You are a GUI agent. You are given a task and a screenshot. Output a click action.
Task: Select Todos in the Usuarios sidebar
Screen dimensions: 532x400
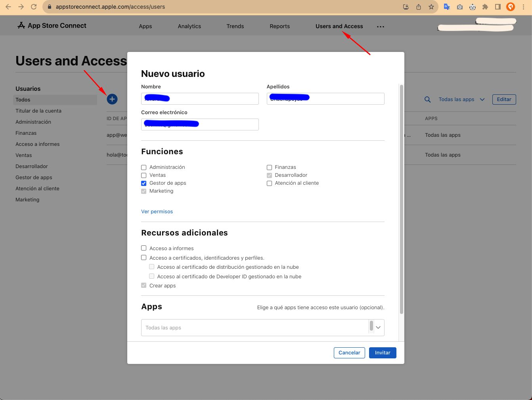pyautogui.click(x=55, y=100)
